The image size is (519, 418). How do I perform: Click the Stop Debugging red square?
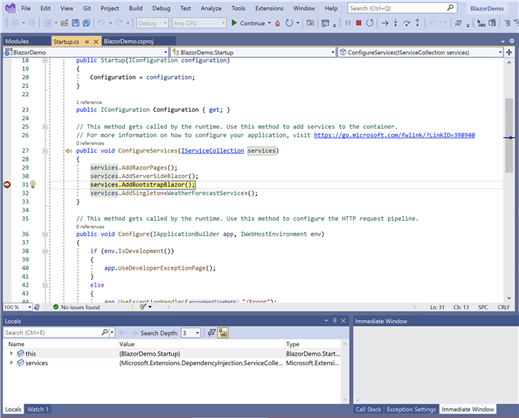pyautogui.click(x=359, y=23)
